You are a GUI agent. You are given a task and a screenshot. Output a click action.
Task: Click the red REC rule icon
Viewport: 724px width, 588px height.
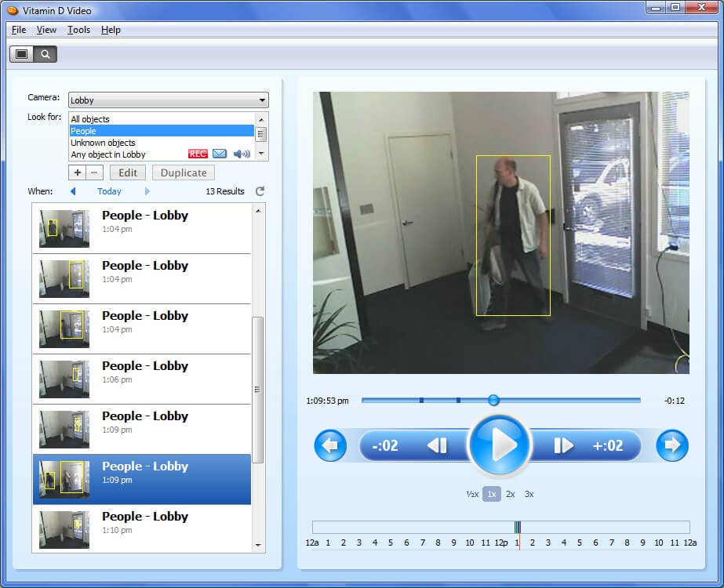click(198, 154)
